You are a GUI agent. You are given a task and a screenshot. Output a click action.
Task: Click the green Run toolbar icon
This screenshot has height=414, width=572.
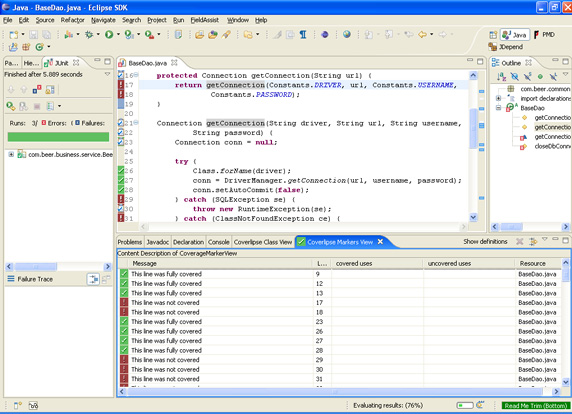click(109, 34)
